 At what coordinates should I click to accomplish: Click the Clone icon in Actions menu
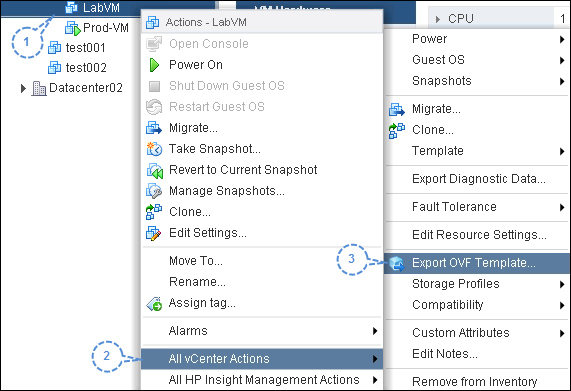click(154, 212)
